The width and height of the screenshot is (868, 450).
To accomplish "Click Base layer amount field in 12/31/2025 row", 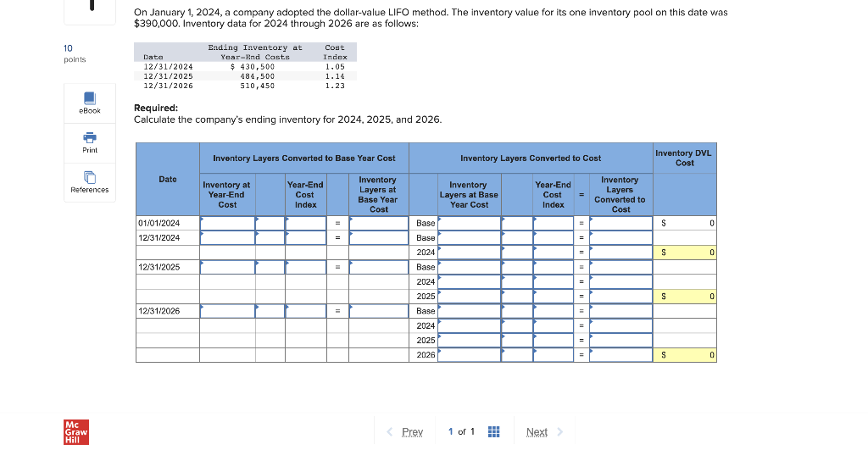I will coord(470,267).
